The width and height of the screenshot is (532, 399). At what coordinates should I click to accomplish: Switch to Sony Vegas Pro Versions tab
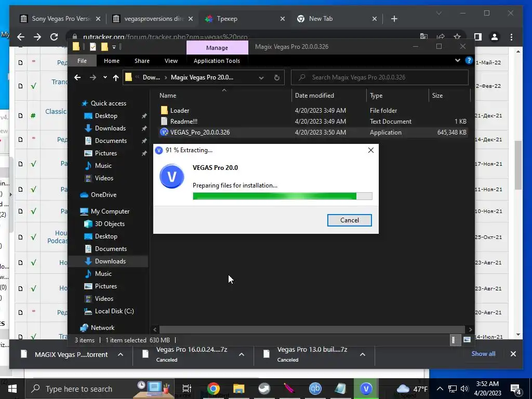pyautogui.click(x=60, y=19)
